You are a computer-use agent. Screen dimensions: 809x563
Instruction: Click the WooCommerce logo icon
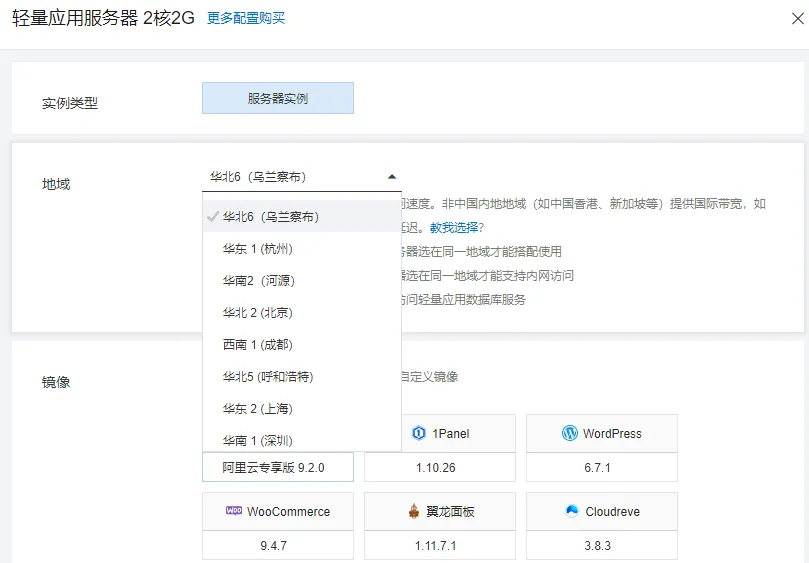[234, 510]
